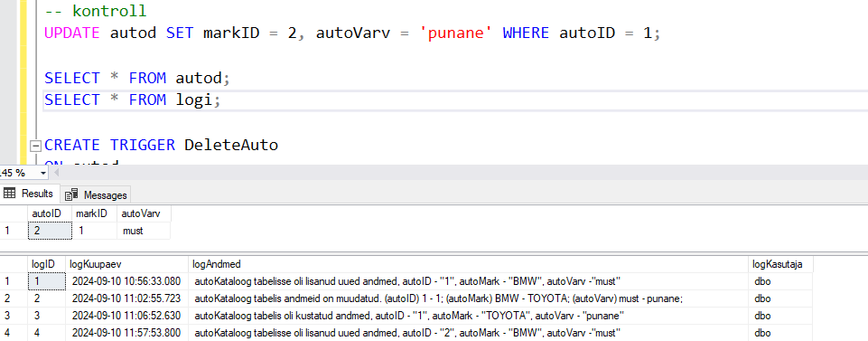Click the autoID cell containing 2

[50, 231]
